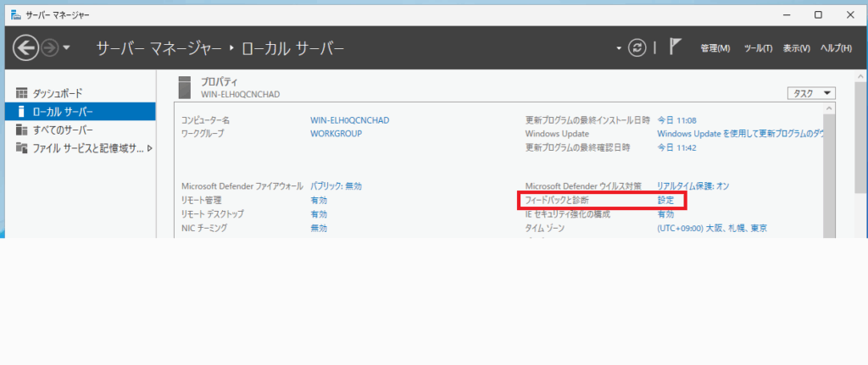Click Defender firewall パブリック: 無効 link
This screenshot has width=868, height=365.
tap(336, 185)
